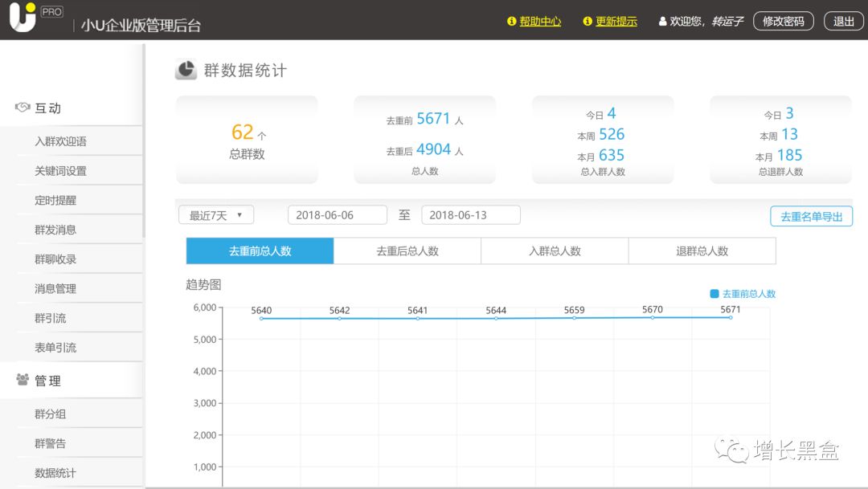Click the 本月 635 join count
The width and height of the screenshot is (868, 489).
[x=611, y=156]
